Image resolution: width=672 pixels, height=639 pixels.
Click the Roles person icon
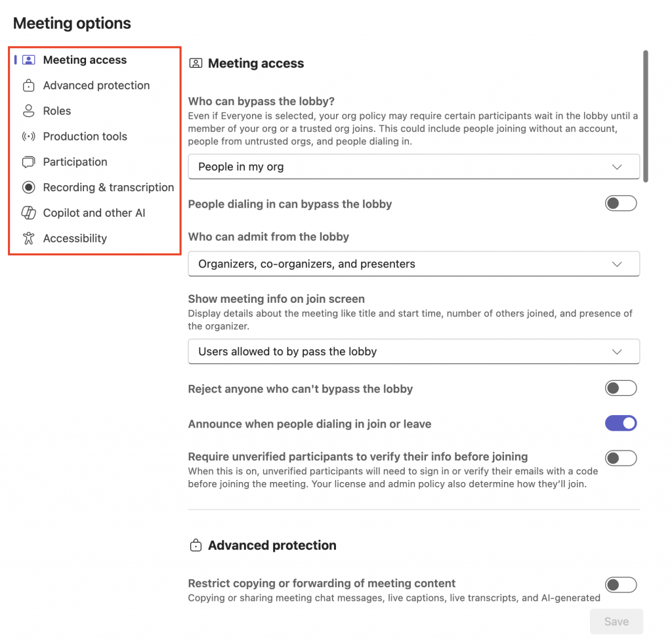(x=28, y=111)
